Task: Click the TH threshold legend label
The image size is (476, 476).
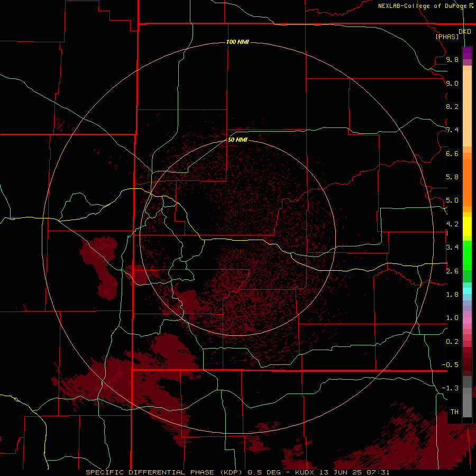Action: click(454, 411)
